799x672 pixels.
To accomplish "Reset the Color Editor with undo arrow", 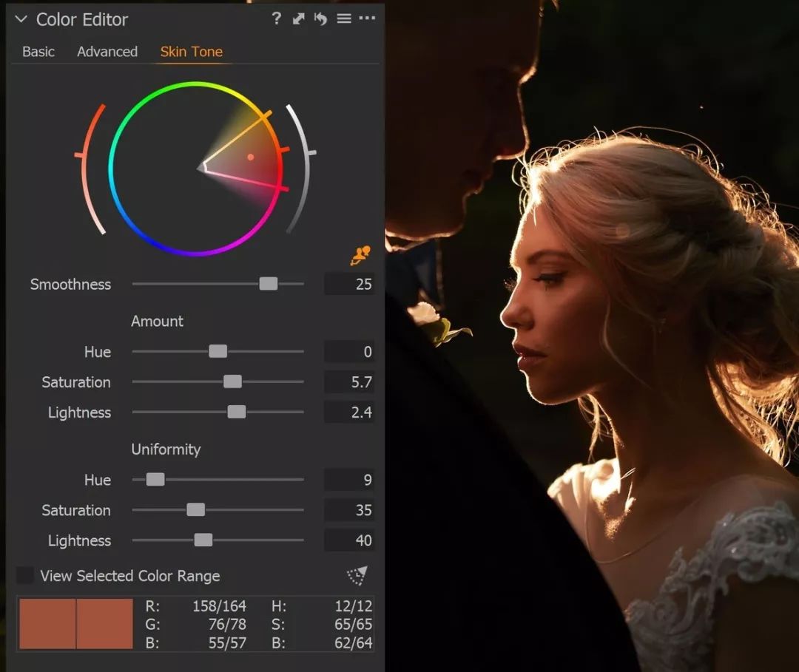I will (x=320, y=18).
